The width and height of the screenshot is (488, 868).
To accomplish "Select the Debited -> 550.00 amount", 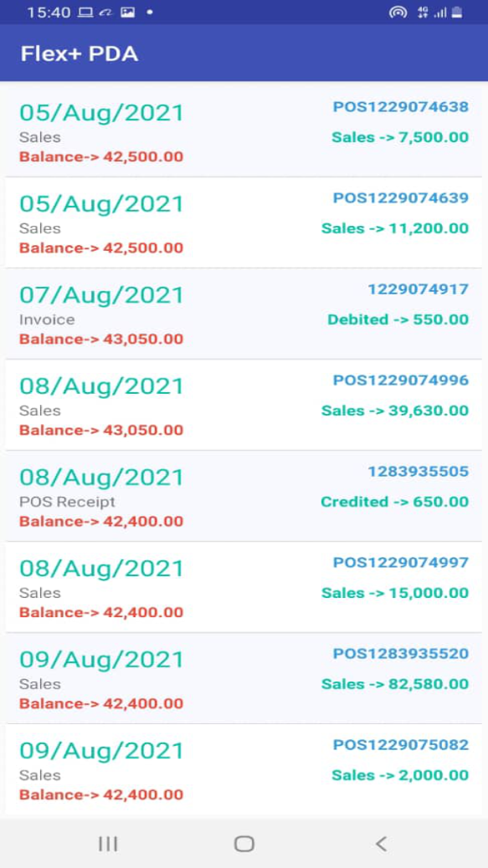I will coord(398,319).
